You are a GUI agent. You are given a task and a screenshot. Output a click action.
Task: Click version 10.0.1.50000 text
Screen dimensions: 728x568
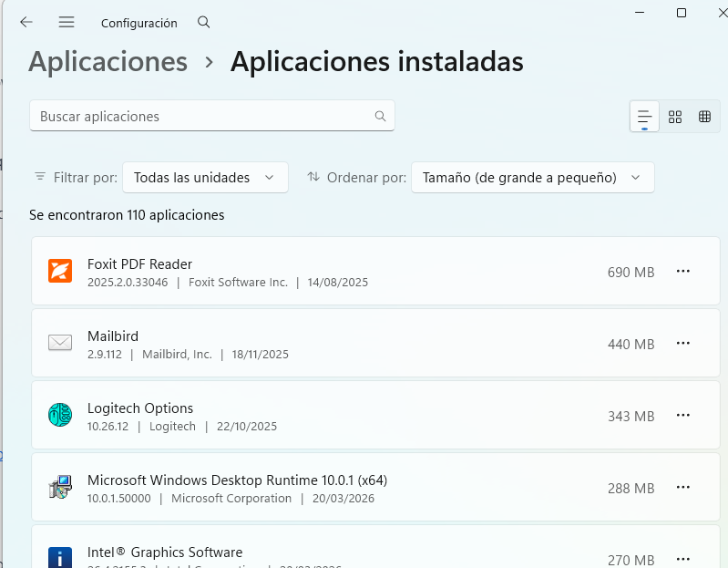(x=118, y=499)
